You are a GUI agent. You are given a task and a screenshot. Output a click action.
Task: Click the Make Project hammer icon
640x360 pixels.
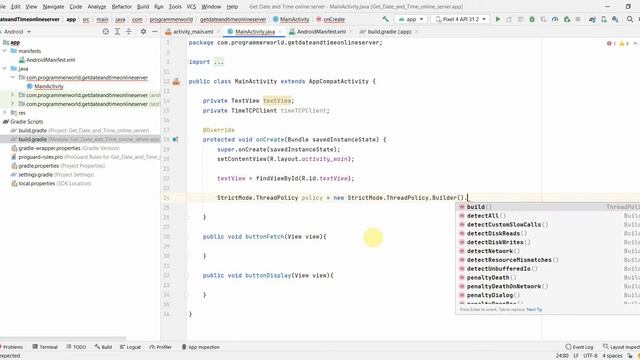pyautogui.click(x=385, y=19)
